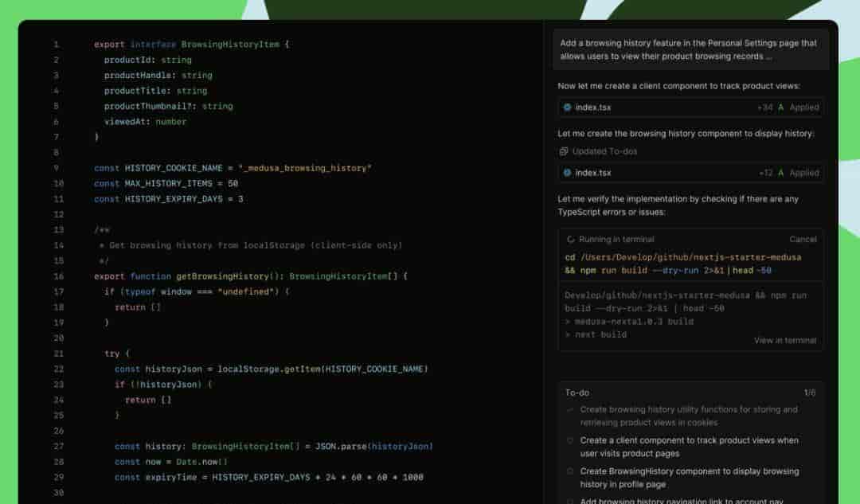Click the 'const MAX_HISTORY_ITEMS = 50' line
The image size is (860, 504).
click(166, 183)
